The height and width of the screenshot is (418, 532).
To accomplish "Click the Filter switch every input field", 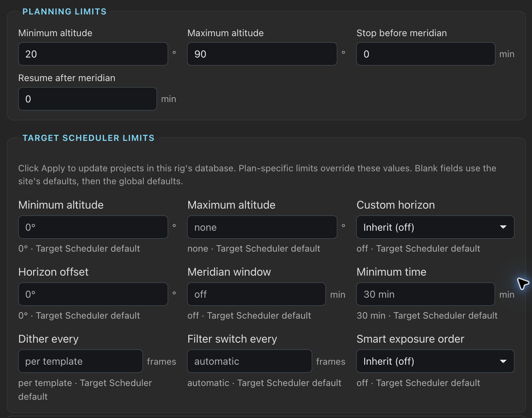I will [x=250, y=361].
